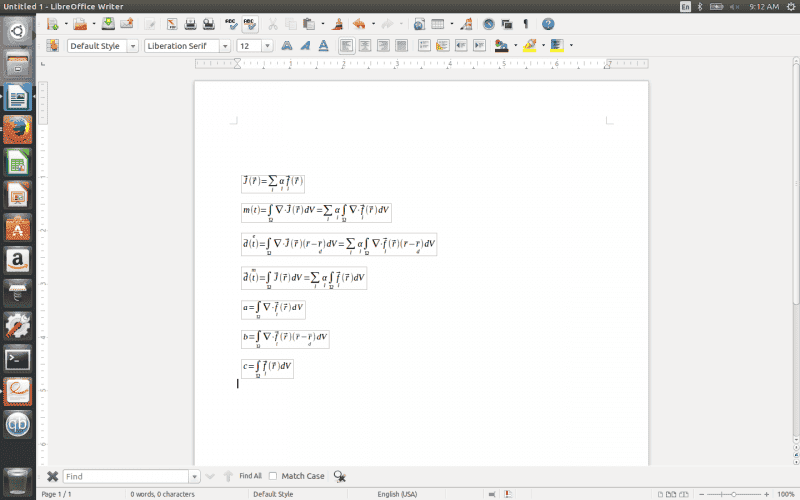This screenshot has height=500, width=800.
Task: Enable the Match Case checkbox
Action: click(x=273, y=476)
